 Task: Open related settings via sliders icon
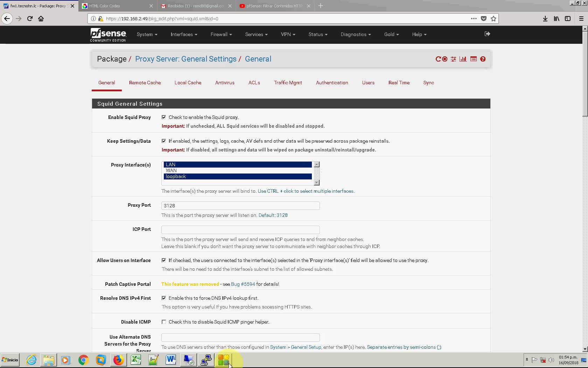click(453, 59)
